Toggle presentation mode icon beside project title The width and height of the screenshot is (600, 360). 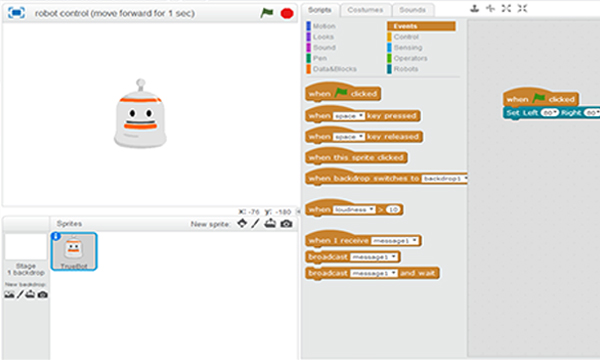[16, 13]
